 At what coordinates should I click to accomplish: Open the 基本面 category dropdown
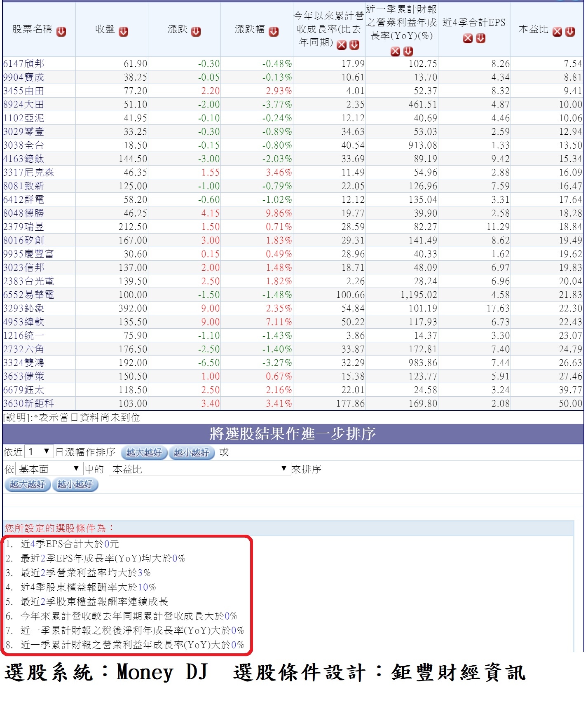[x=49, y=469]
